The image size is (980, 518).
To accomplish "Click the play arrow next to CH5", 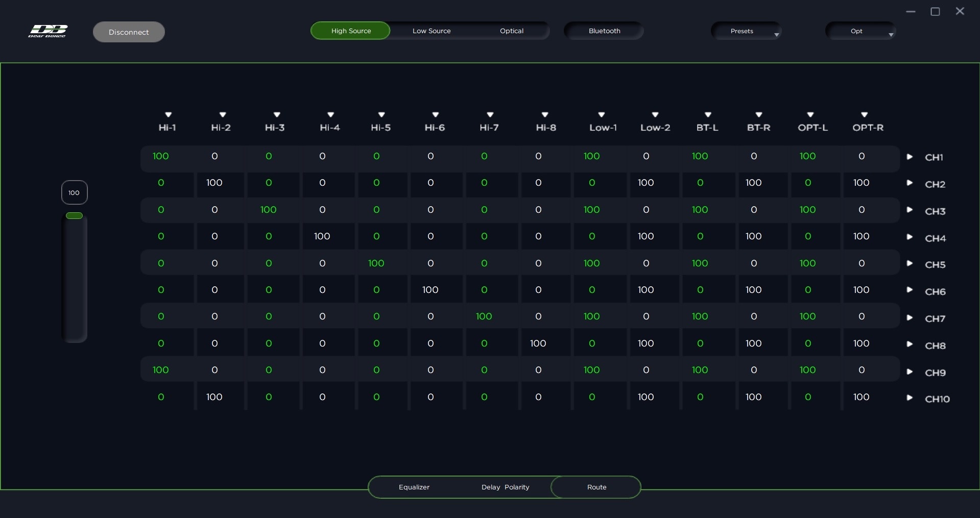I will coord(910,263).
